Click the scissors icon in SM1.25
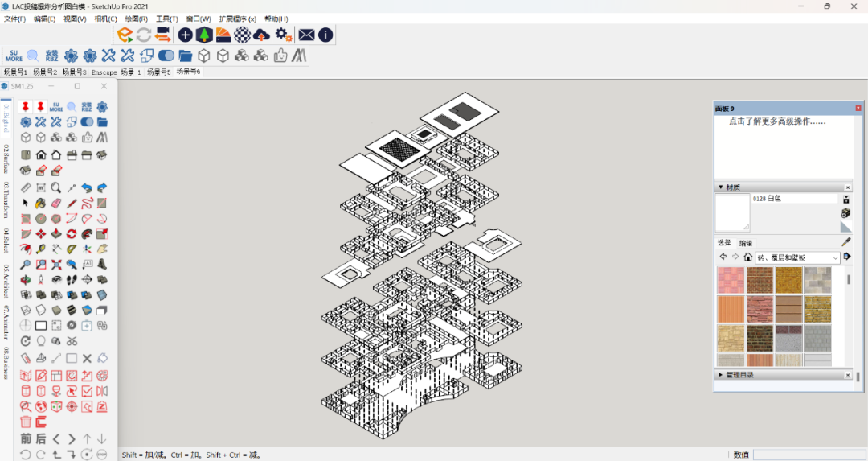Viewport: 868px width, 461px height. click(x=72, y=341)
